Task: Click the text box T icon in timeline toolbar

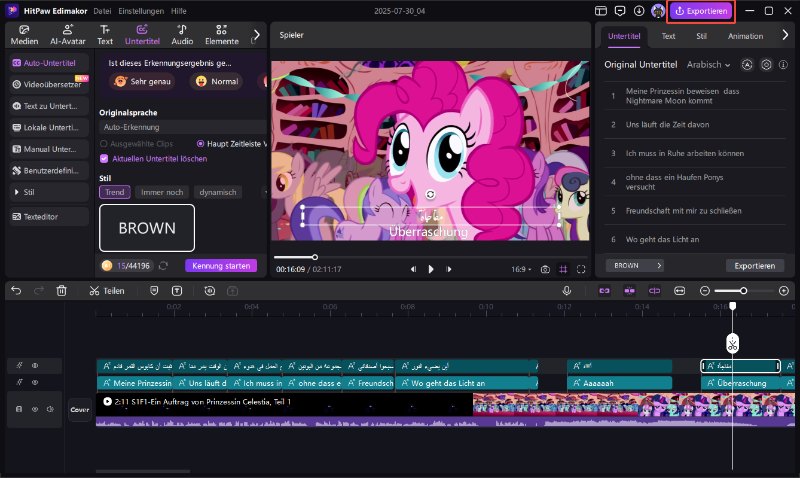Action: 177,291
